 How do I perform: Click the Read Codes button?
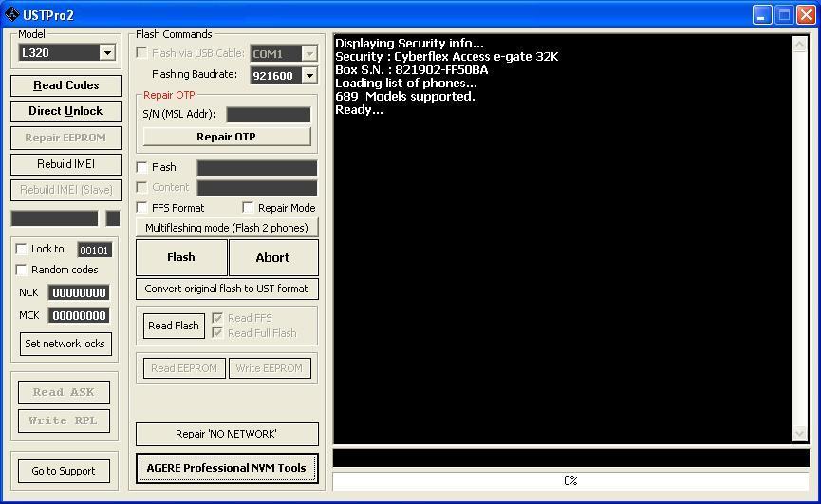tap(66, 85)
